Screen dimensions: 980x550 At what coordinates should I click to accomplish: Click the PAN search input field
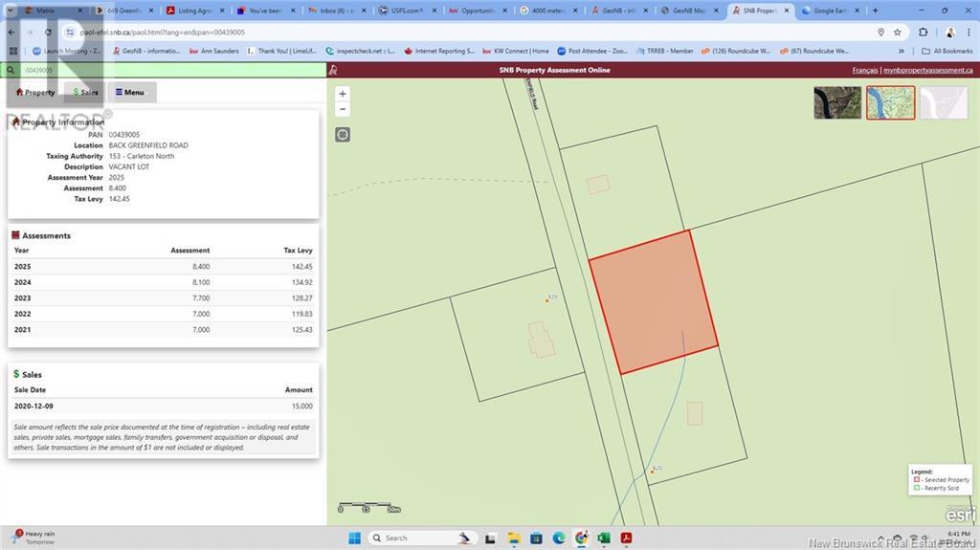(163, 71)
